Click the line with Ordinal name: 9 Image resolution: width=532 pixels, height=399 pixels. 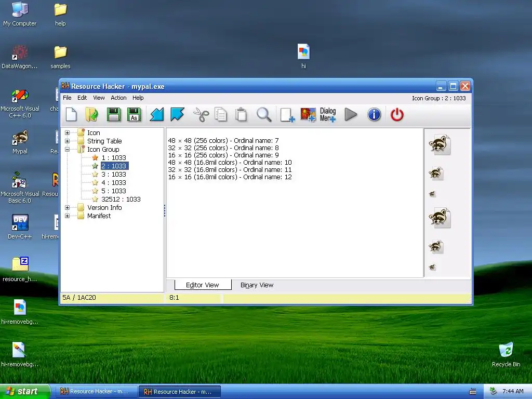point(223,155)
